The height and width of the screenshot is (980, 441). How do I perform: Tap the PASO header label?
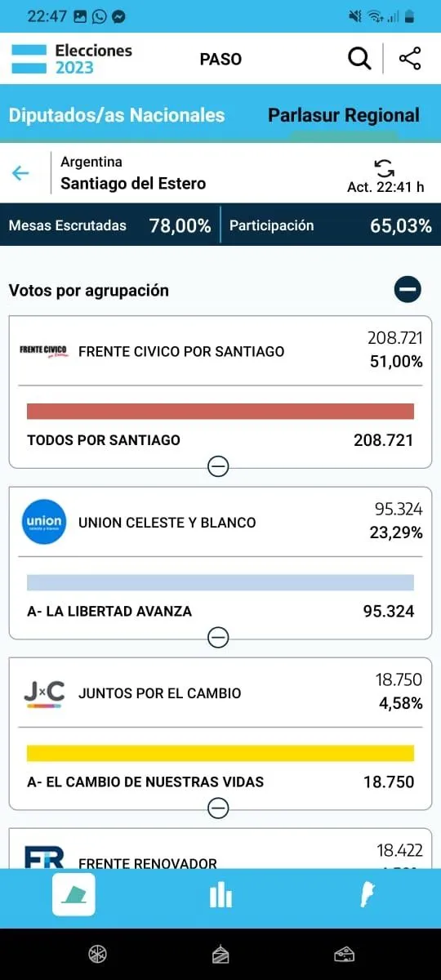pyautogui.click(x=220, y=59)
